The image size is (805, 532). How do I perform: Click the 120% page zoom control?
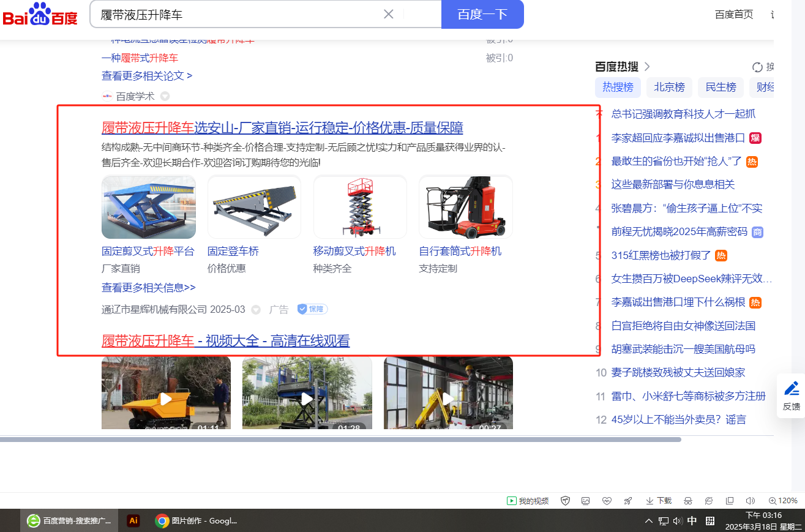coord(783,501)
